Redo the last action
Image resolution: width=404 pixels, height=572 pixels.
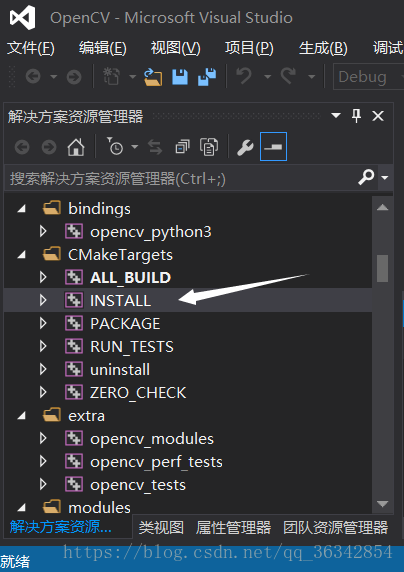(x=288, y=76)
